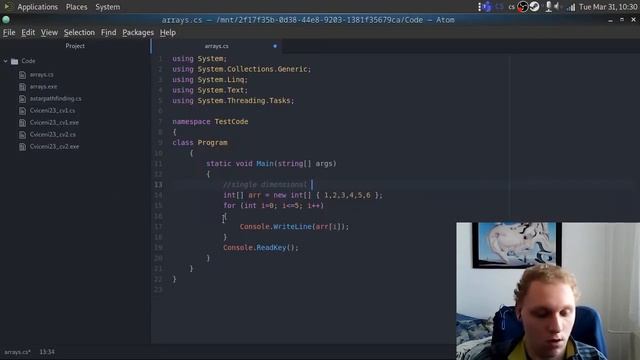Click line number 13 in gutter
Screen dimensions: 640x360
[x=158, y=185]
